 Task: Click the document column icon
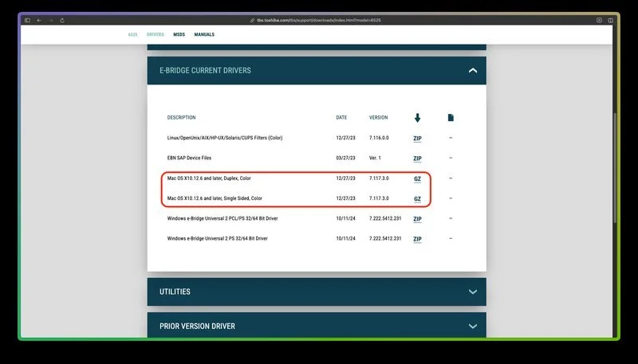tap(451, 117)
